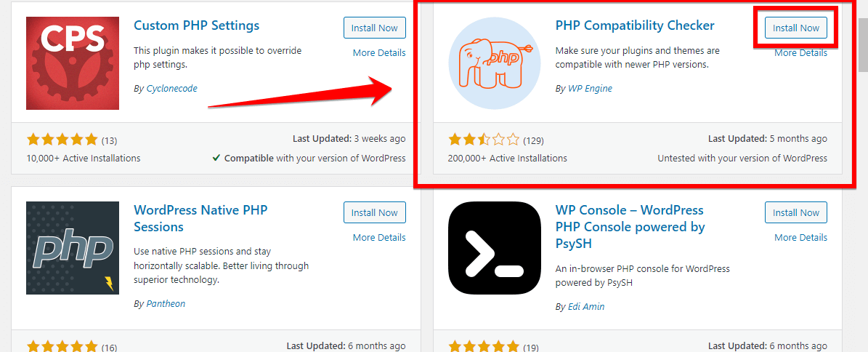The width and height of the screenshot is (868, 352).
Task: Install the Custom PHP Settings plugin
Action: pyautogui.click(x=374, y=28)
